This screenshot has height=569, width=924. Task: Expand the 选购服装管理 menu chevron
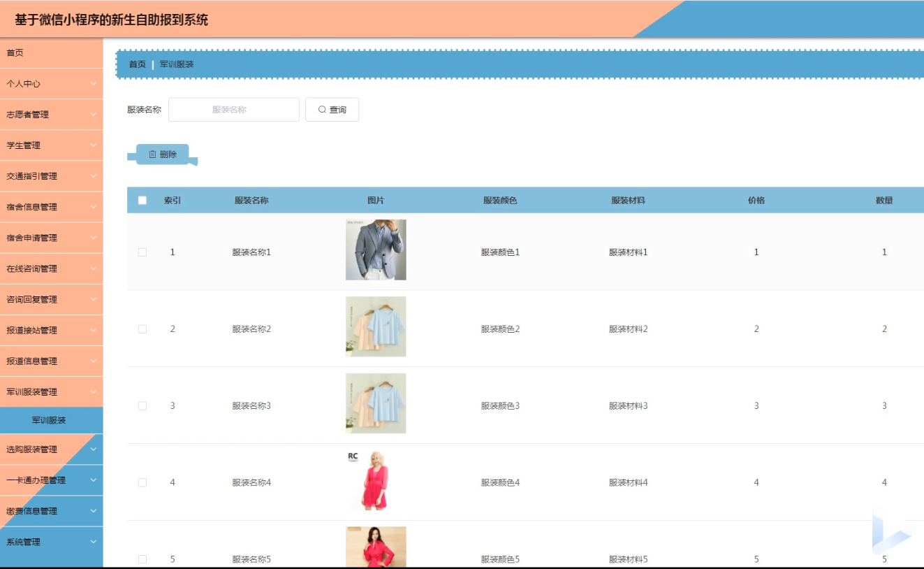[94, 449]
